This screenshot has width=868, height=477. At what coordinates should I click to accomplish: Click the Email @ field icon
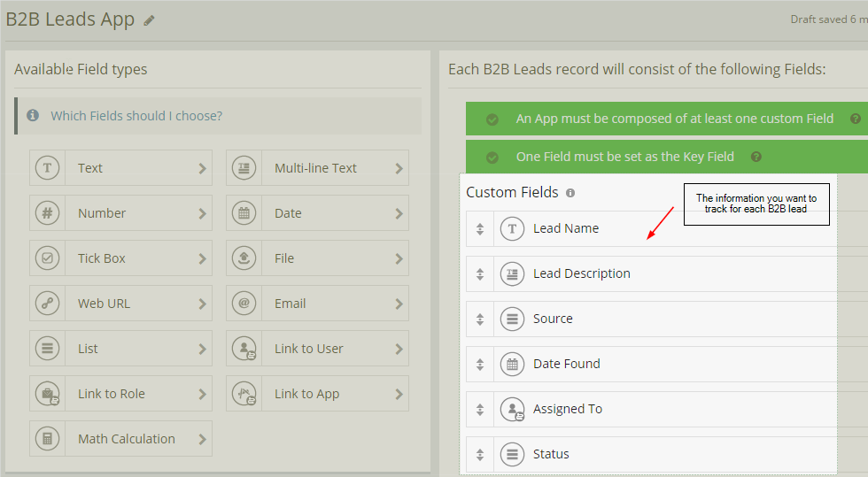click(x=244, y=304)
